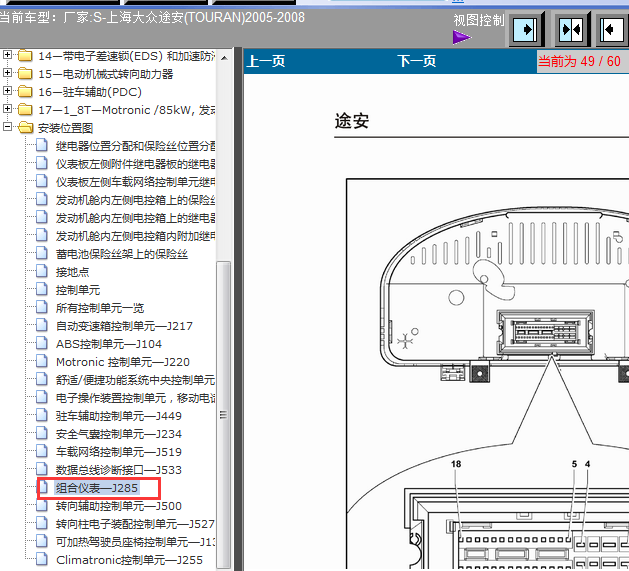This screenshot has width=629, height=571.
Task: Click the purple play arrow under 视图控制
Action: (x=462, y=38)
